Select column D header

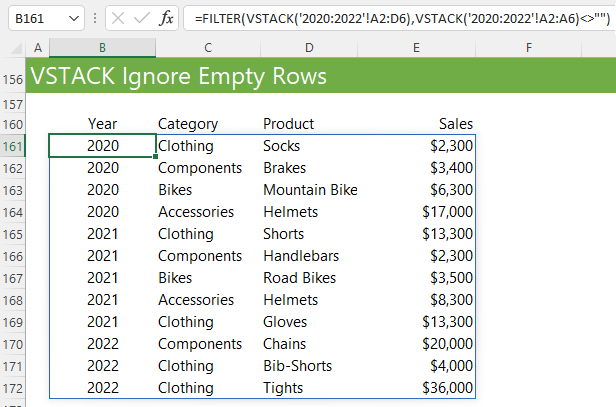click(309, 48)
